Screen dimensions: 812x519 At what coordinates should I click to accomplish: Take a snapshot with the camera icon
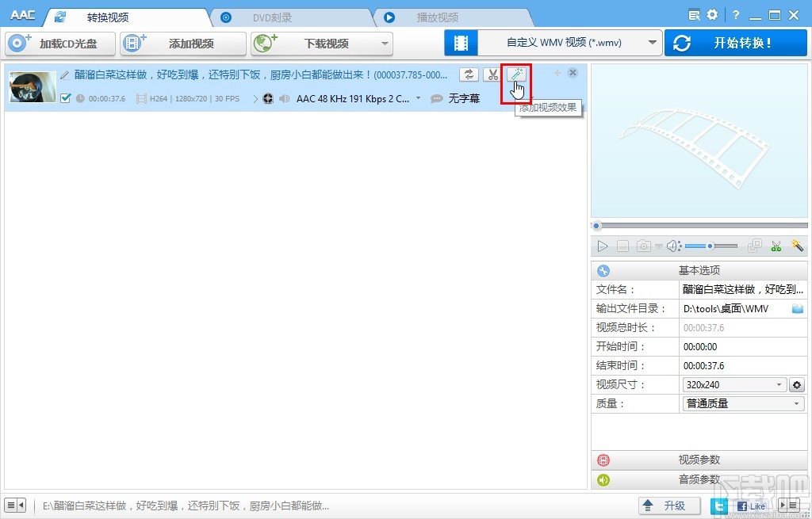click(x=644, y=246)
